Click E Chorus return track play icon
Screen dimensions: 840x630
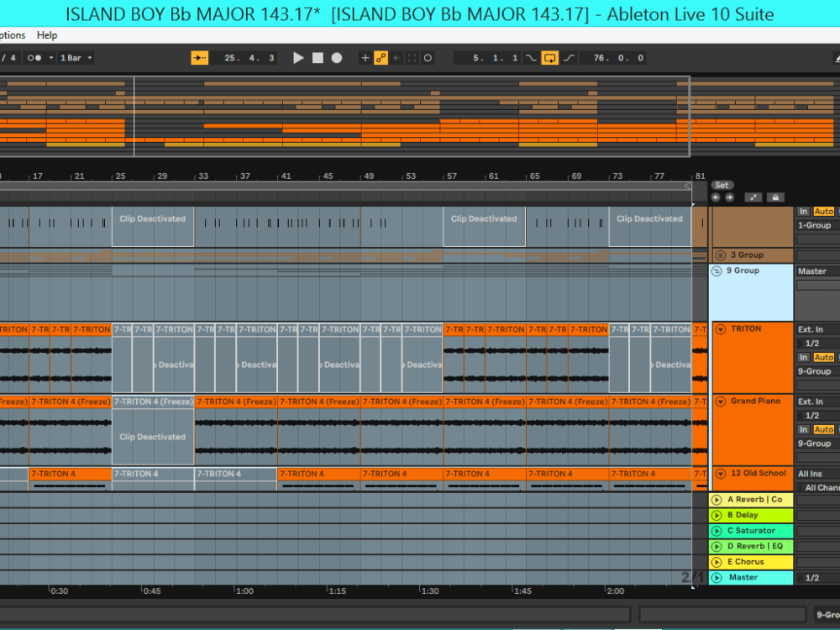pyautogui.click(x=717, y=562)
